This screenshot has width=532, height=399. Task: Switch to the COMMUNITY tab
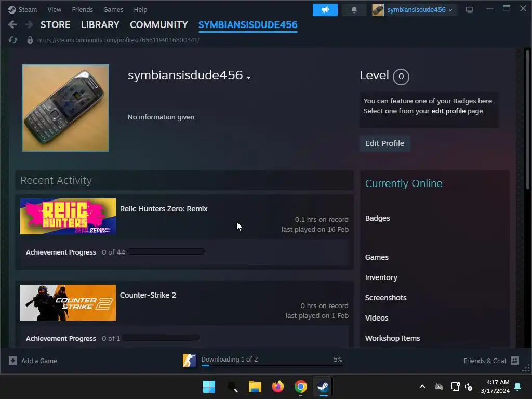(159, 25)
